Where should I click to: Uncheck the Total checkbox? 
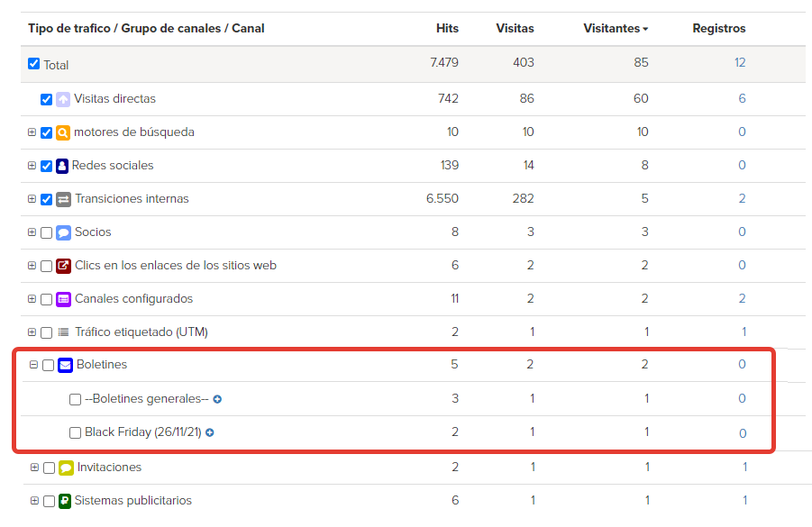coord(33,64)
